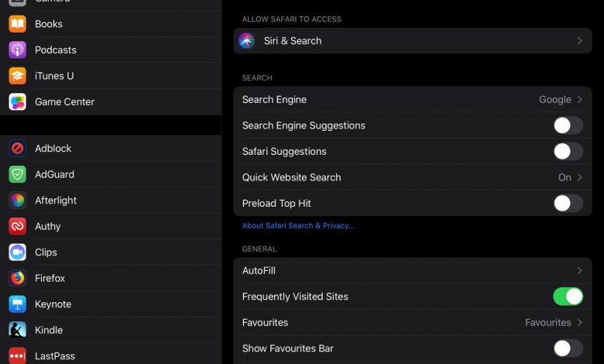The image size is (604, 364).
Task: Disable Frequently Visited Sites switch
Action: 568,297
